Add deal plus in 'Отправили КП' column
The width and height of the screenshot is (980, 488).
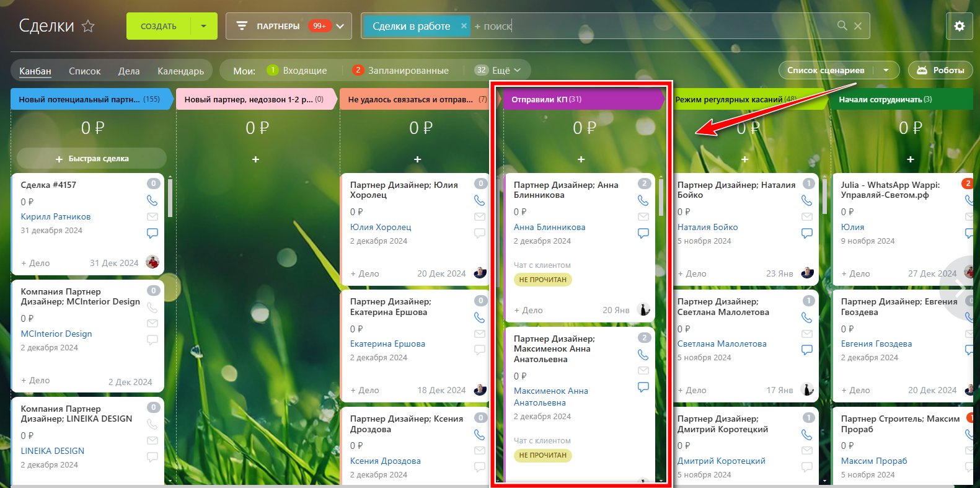pyautogui.click(x=581, y=159)
